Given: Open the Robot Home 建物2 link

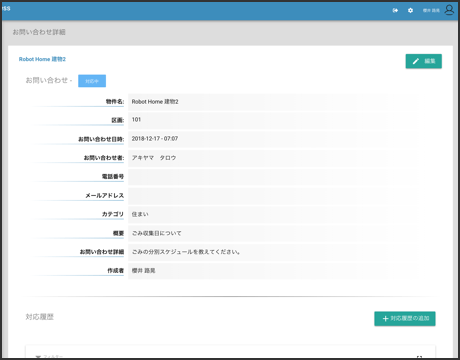Looking at the screenshot, I should [42, 59].
